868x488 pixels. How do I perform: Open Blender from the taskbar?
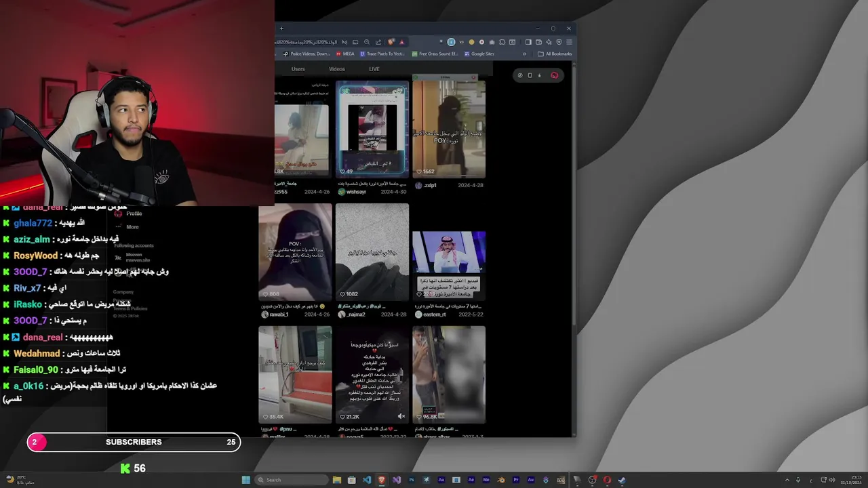[500, 480]
